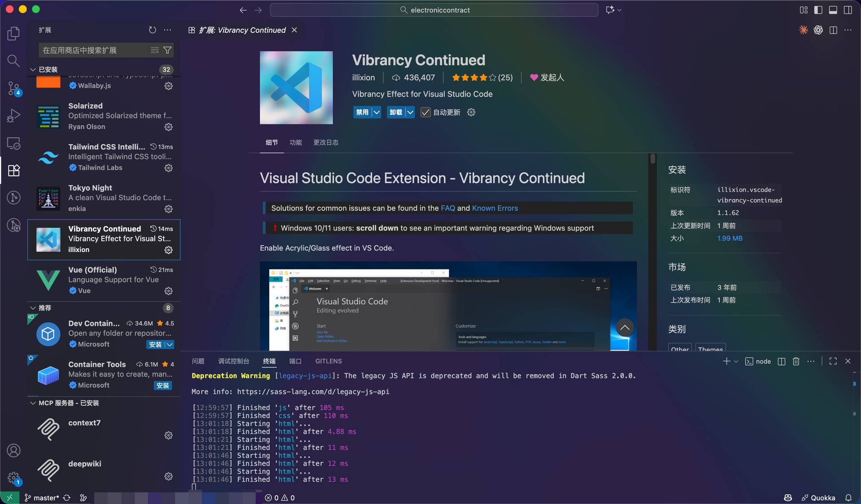Click the 卸载 button

click(x=396, y=112)
